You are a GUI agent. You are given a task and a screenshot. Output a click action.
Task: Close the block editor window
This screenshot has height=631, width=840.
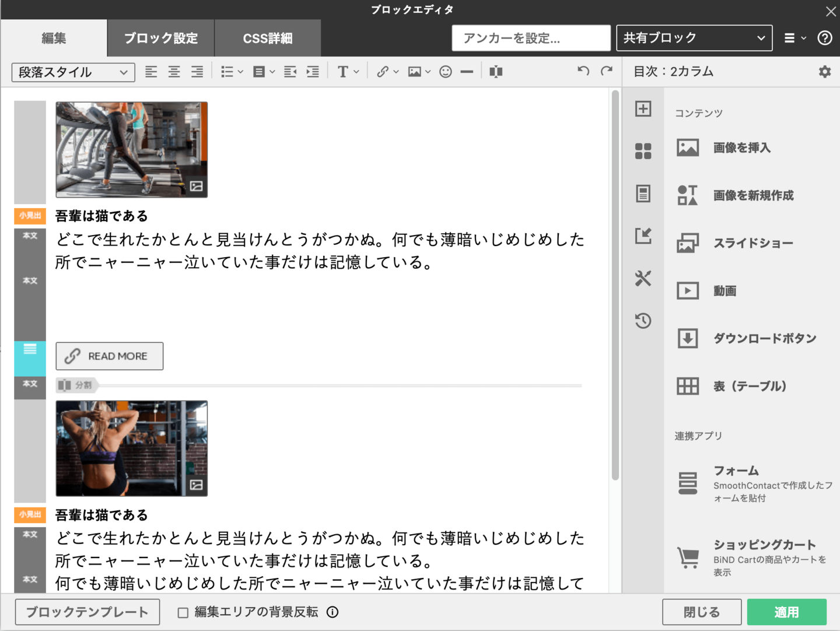(831, 11)
